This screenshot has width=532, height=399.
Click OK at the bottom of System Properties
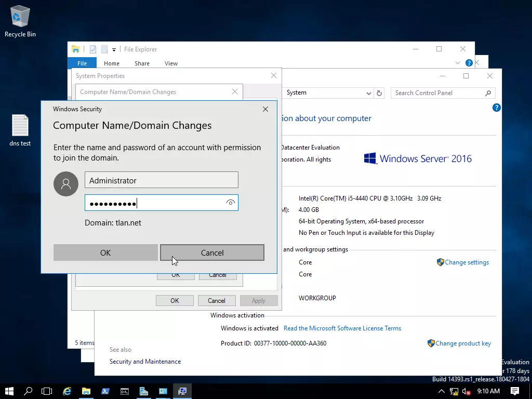click(x=175, y=301)
